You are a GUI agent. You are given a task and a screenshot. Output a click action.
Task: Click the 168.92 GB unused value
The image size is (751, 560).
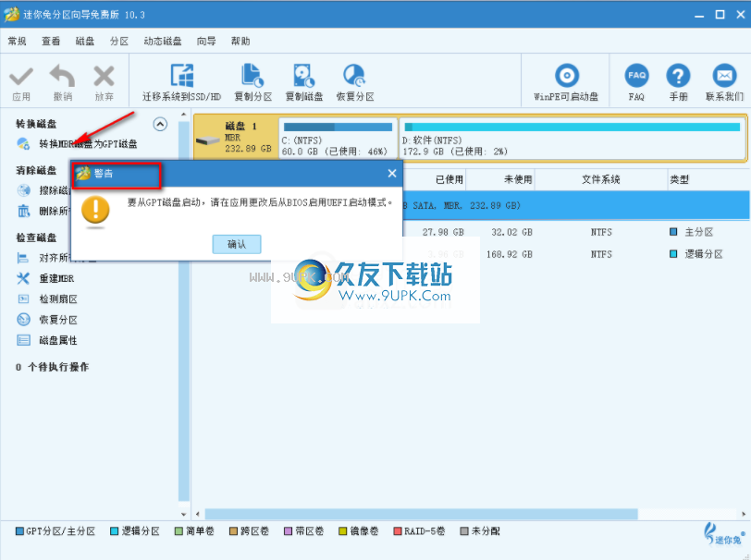click(509, 254)
